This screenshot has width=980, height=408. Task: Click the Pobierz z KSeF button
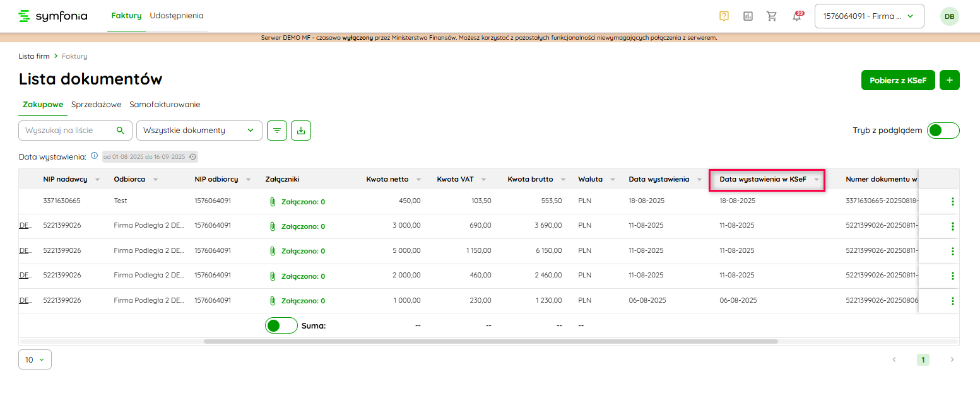click(897, 80)
